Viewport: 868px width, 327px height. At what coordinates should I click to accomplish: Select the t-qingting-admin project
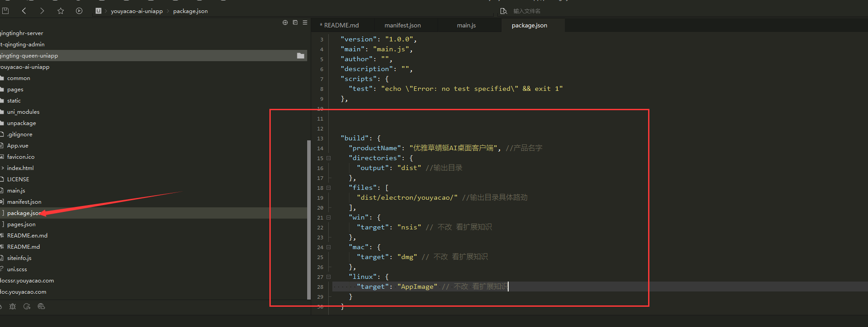[22, 45]
